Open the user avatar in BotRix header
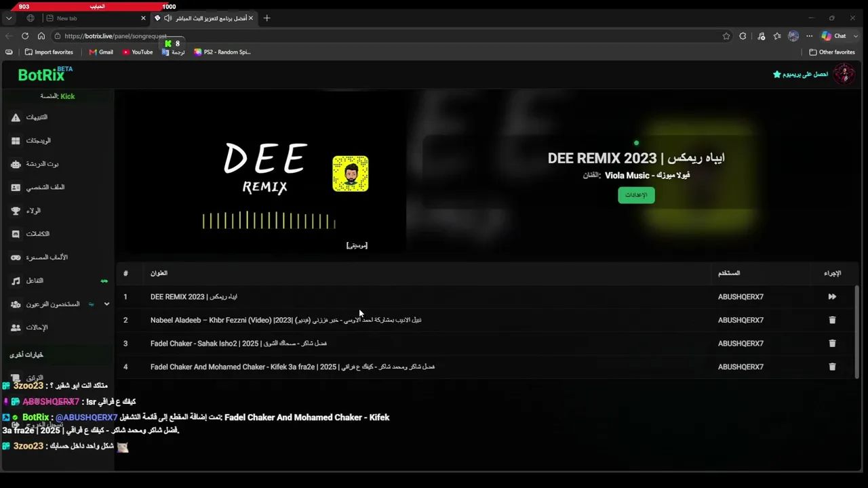Image resolution: width=868 pixels, height=488 pixels. coord(844,74)
